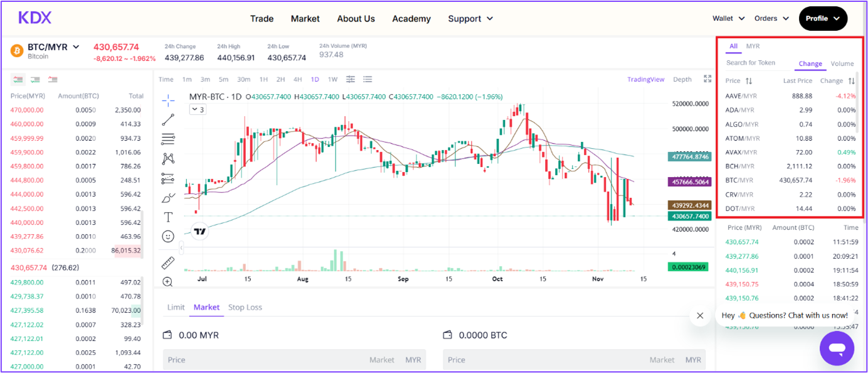Open TradingView link on the chart
The image size is (868, 373).
point(645,79)
